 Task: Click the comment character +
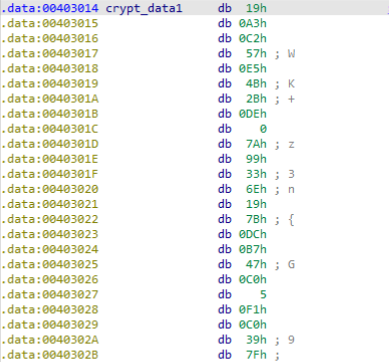click(291, 99)
